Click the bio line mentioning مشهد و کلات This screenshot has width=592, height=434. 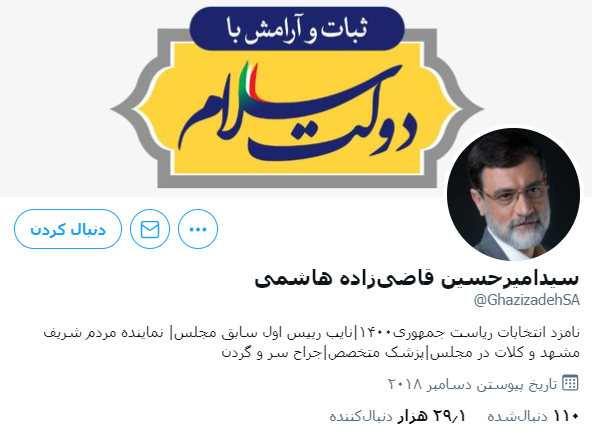401,353
